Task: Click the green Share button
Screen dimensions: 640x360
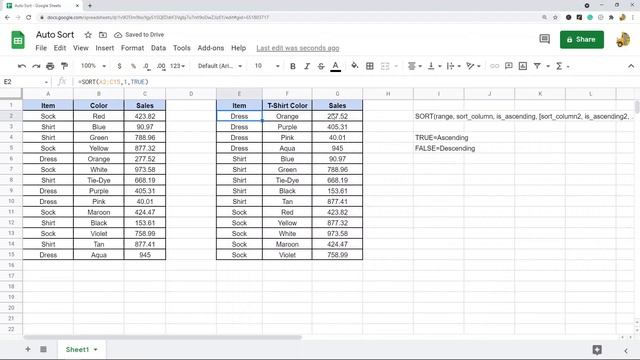Action: [x=582, y=40]
